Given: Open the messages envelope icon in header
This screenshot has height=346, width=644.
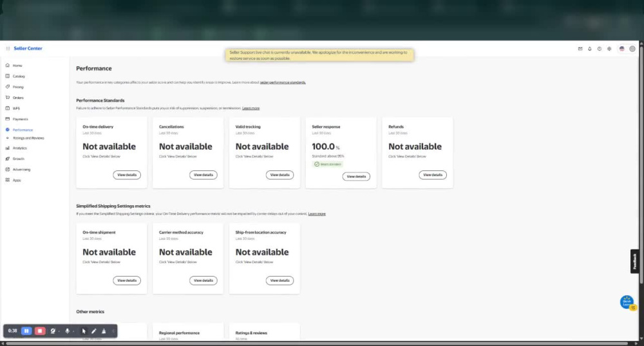Looking at the screenshot, I should point(580,49).
